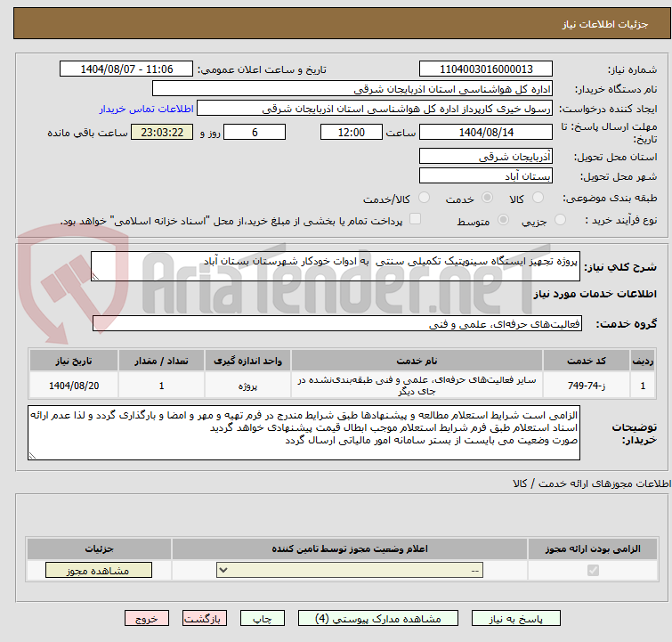Click the need date cell 1404/08/20
Screen dimensions: 672x642
pyautogui.click(x=74, y=386)
